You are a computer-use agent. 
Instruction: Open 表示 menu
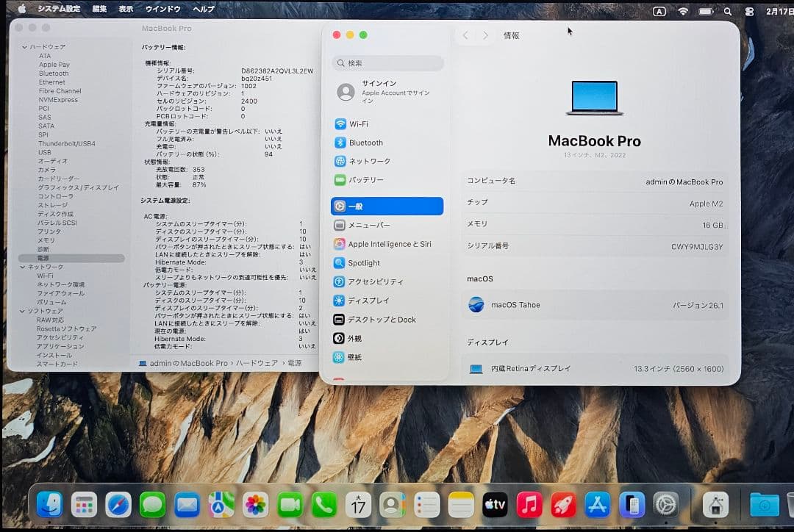click(126, 9)
